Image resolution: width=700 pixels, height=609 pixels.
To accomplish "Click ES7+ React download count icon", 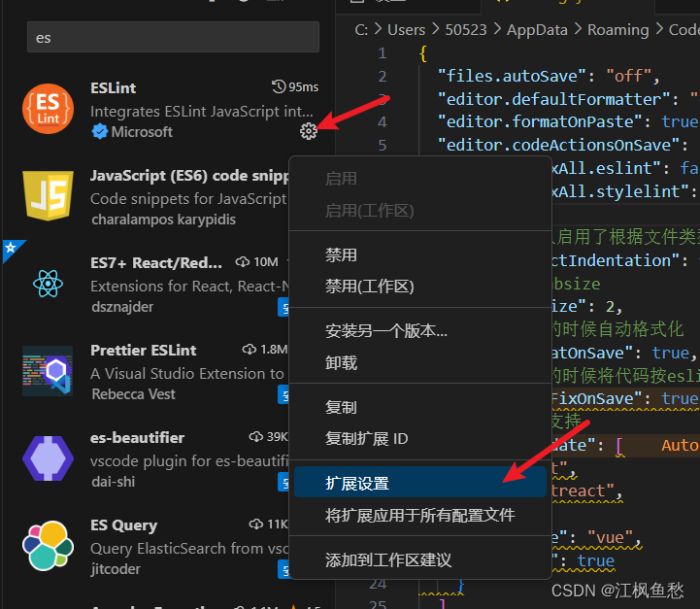I will pos(243,261).
